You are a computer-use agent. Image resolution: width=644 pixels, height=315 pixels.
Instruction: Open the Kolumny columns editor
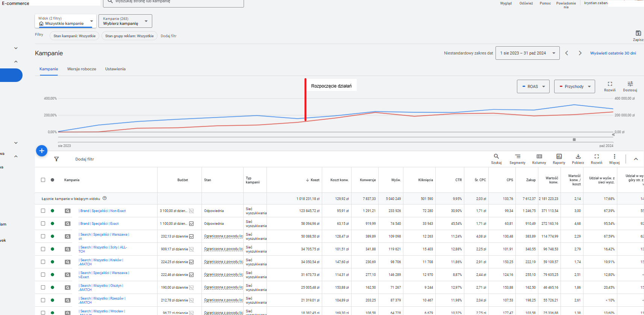click(539, 159)
